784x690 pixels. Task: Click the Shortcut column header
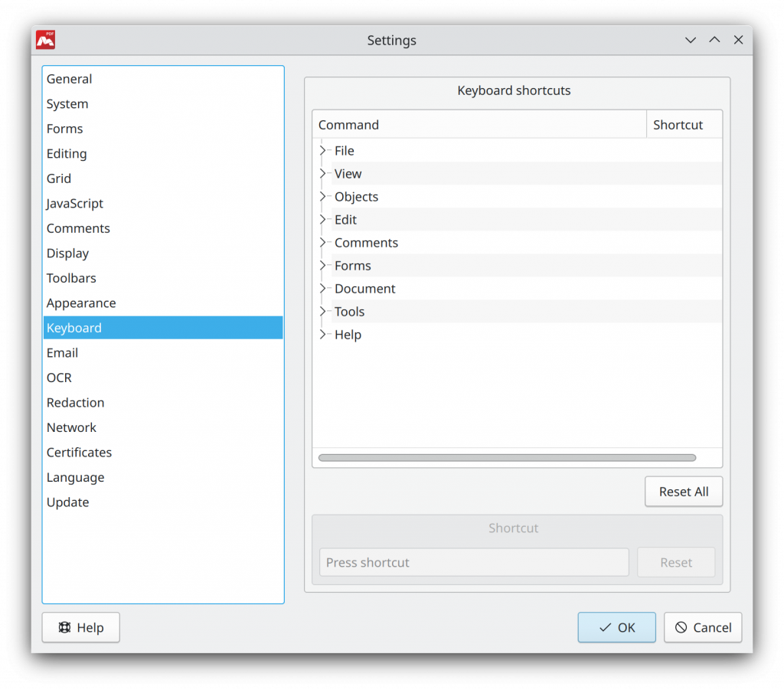point(677,124)
